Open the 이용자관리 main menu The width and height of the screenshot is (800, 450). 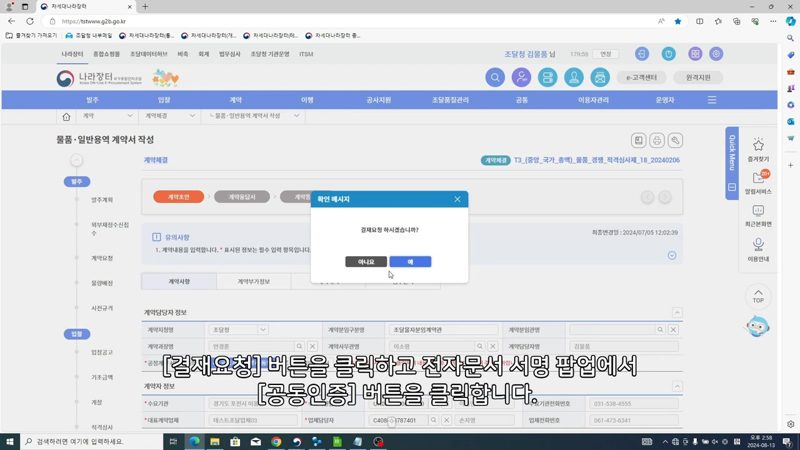pos(593,100)
